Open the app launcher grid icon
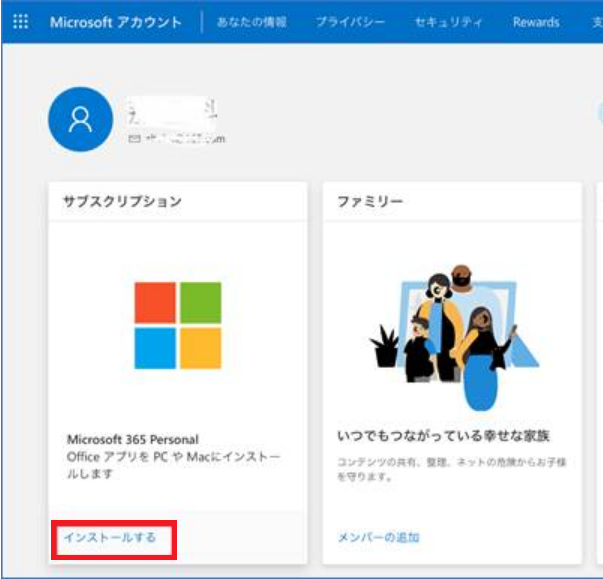Image resolution: width=603 pixels, height=579 pixels. pos(20,22)
